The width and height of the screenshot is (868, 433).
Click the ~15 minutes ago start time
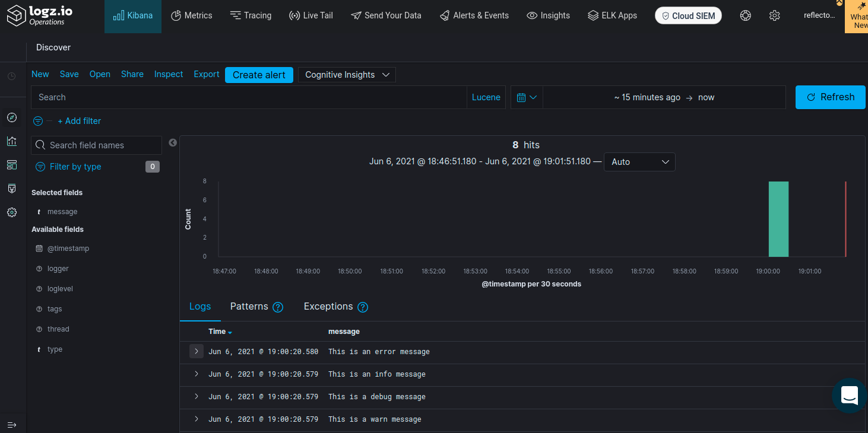[647, 97]
